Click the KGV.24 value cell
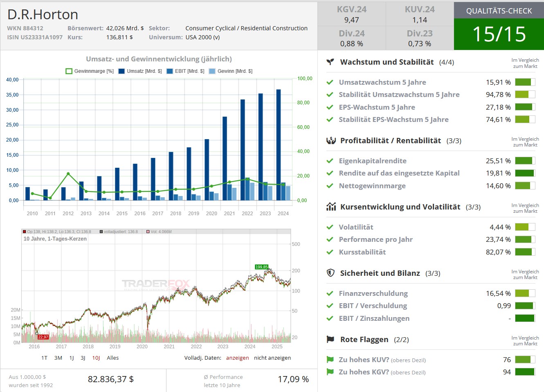544x392 pixels. pyautogui.click(x=352, y=14)
